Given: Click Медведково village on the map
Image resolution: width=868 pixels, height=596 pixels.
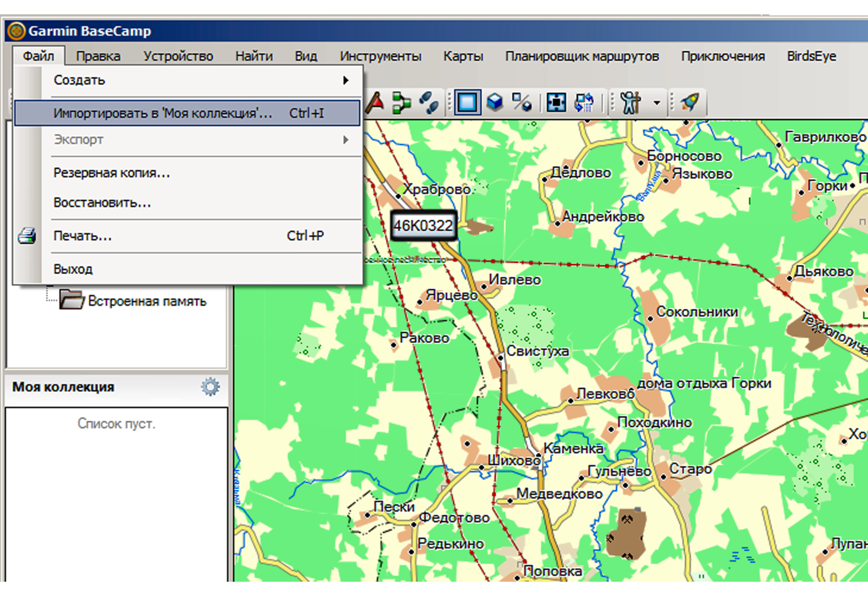Looking at the screenshot, I should pos(559,494).
